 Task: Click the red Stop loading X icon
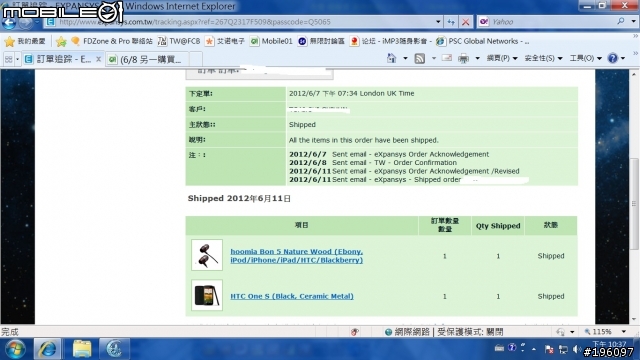[x=465, y=22]
